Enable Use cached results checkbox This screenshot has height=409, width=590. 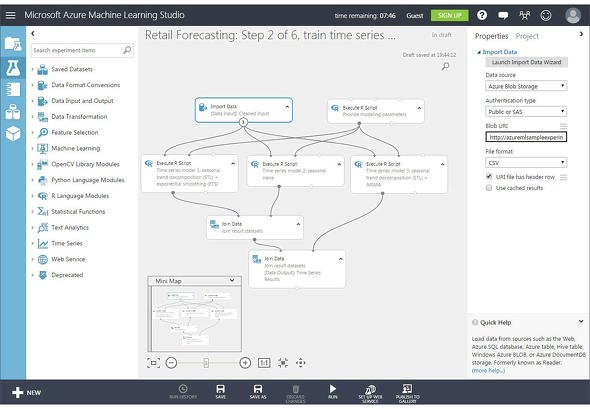click(489, 187)
